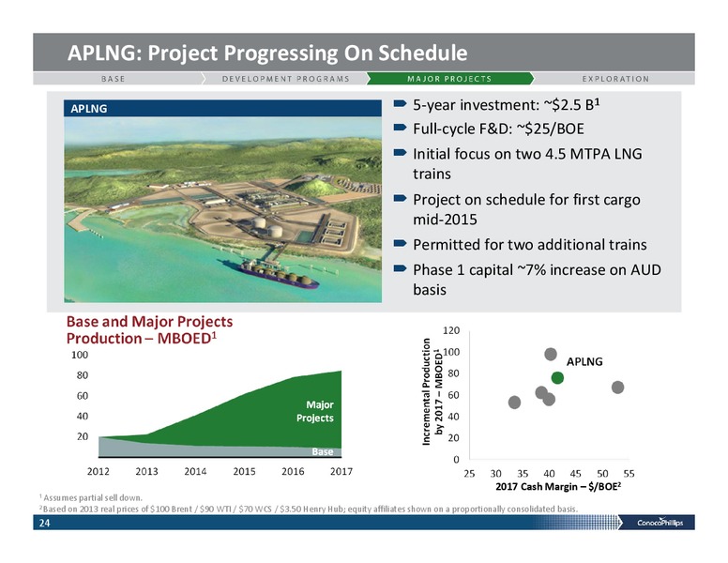Image resolution: width=728 pixels, height=563 pixels.
Task: Click the 'Phase 1 capital ~7% increase' bullet
Action: coord(537,280)
